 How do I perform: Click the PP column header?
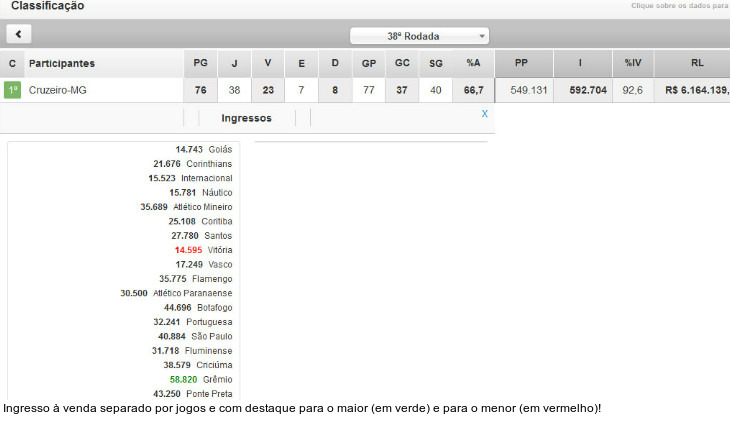tap(521, 63)
